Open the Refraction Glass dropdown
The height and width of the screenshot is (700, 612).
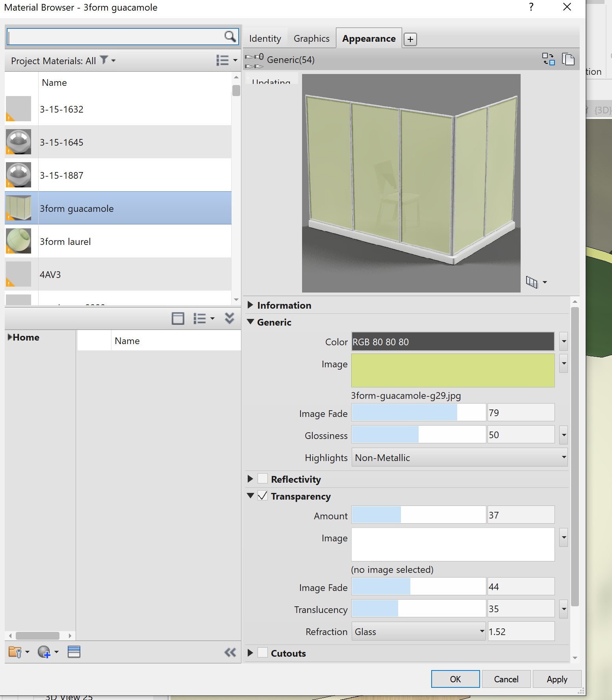click(x=419, y=631)
